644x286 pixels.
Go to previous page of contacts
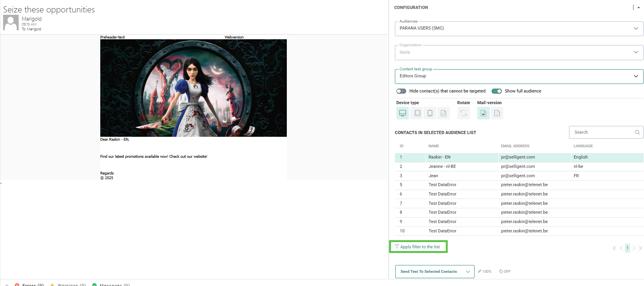[621, 248]
